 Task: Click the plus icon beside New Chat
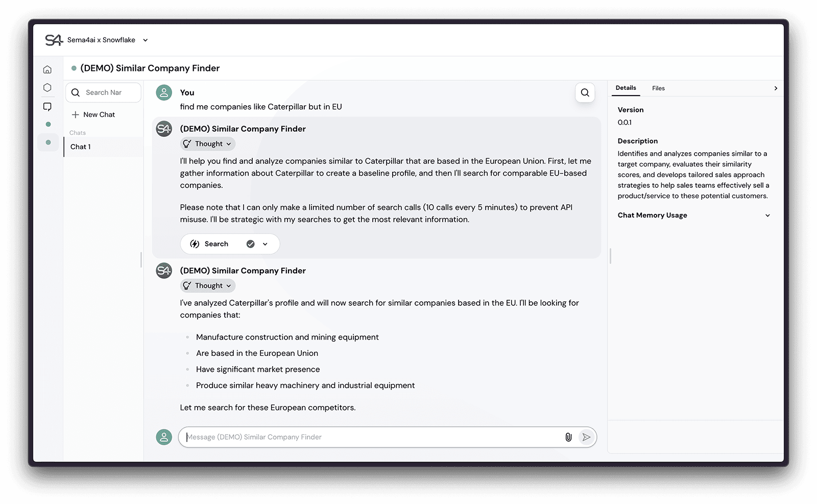pos(76,115)
